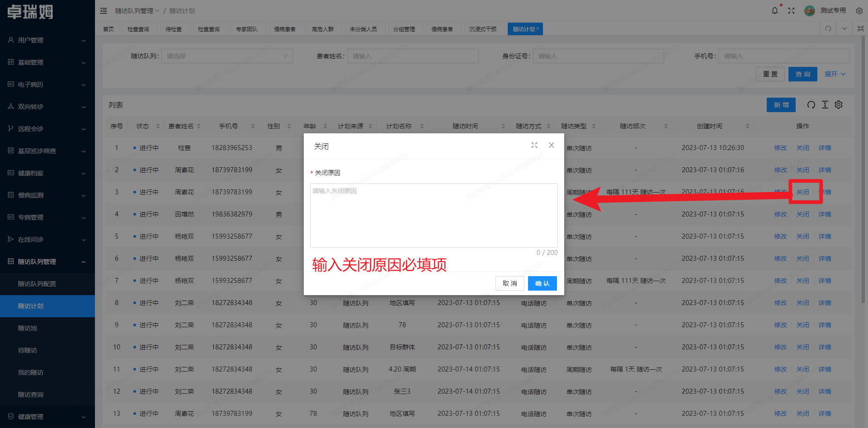Open system settings gear at top right
Viewport: 868px width, 428px height.
tap(859, 10)
